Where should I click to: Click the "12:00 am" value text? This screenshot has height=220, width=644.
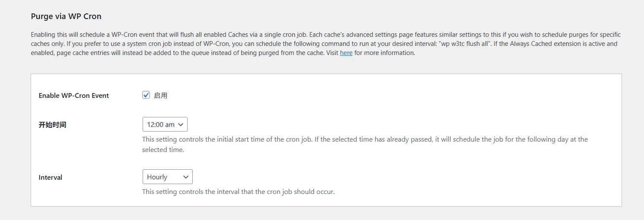(x=160, y=125)
